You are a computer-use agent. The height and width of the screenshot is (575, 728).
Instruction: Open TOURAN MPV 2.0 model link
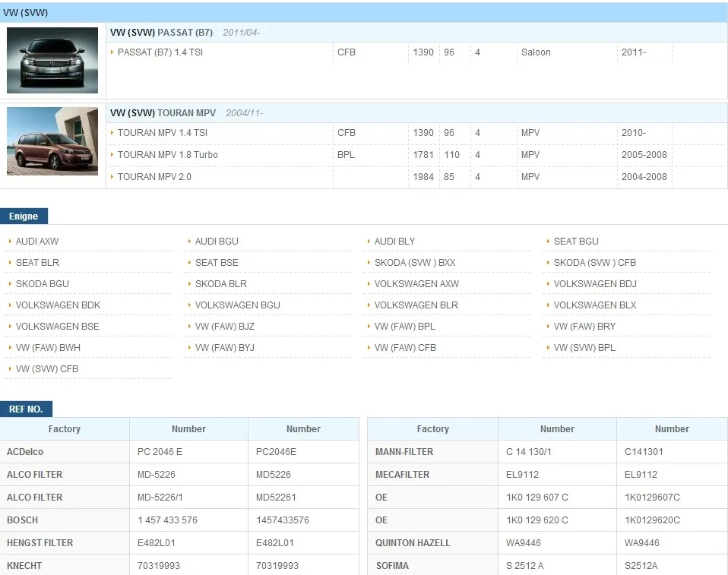coord(154,177)
